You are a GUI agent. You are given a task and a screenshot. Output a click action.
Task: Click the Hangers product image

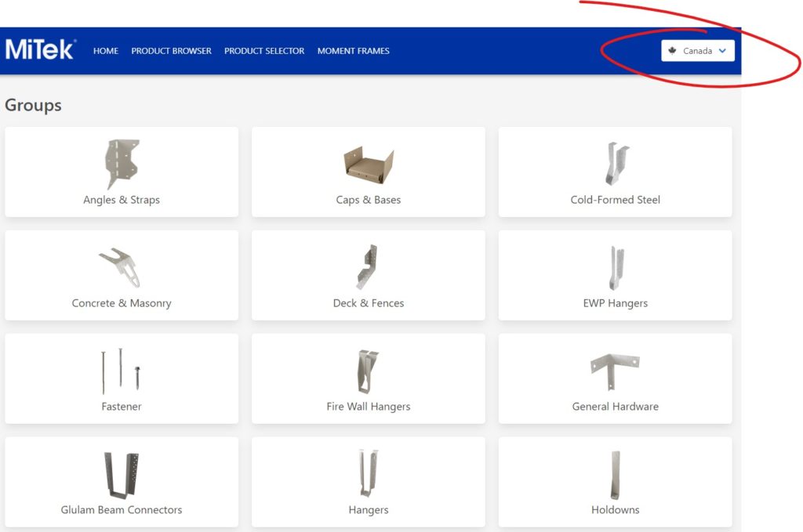[368, 473]
